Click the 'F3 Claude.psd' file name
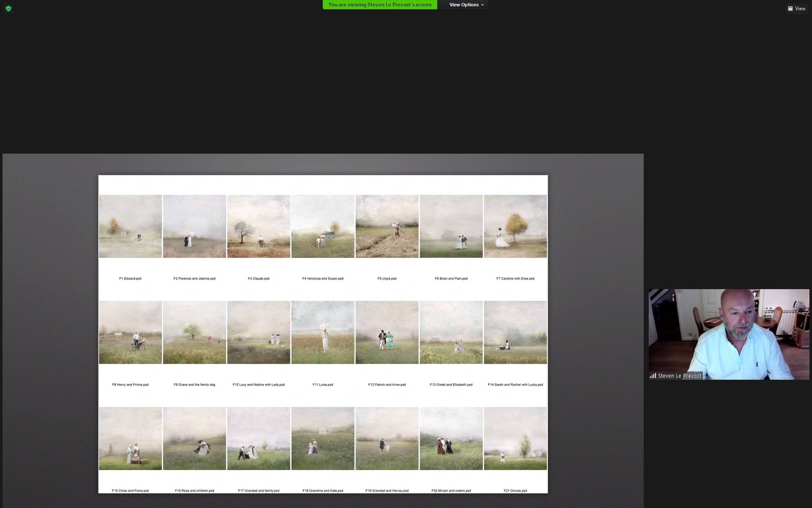 [x=259, y=278]
